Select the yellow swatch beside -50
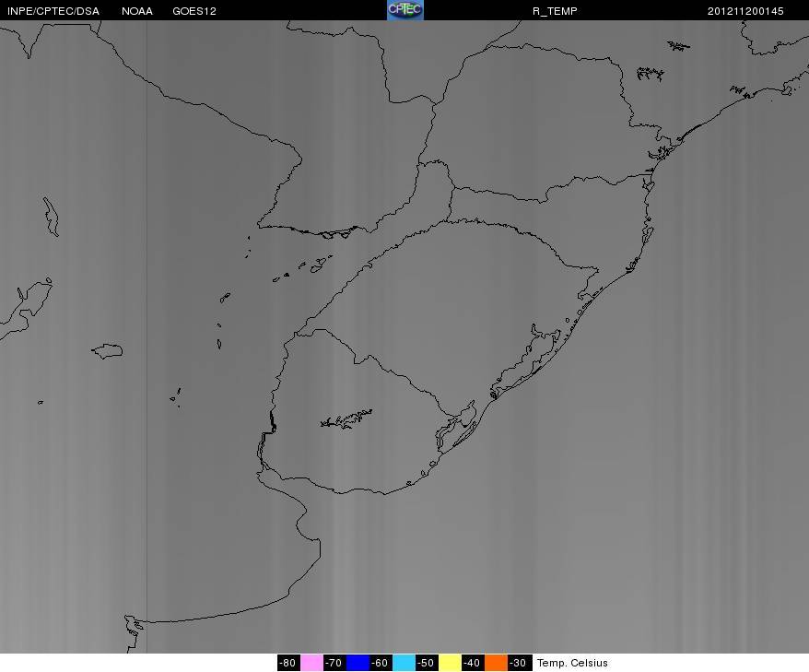The width and height of the screenshot is (809, 672). pyautogui.click(x=450, y=663)
